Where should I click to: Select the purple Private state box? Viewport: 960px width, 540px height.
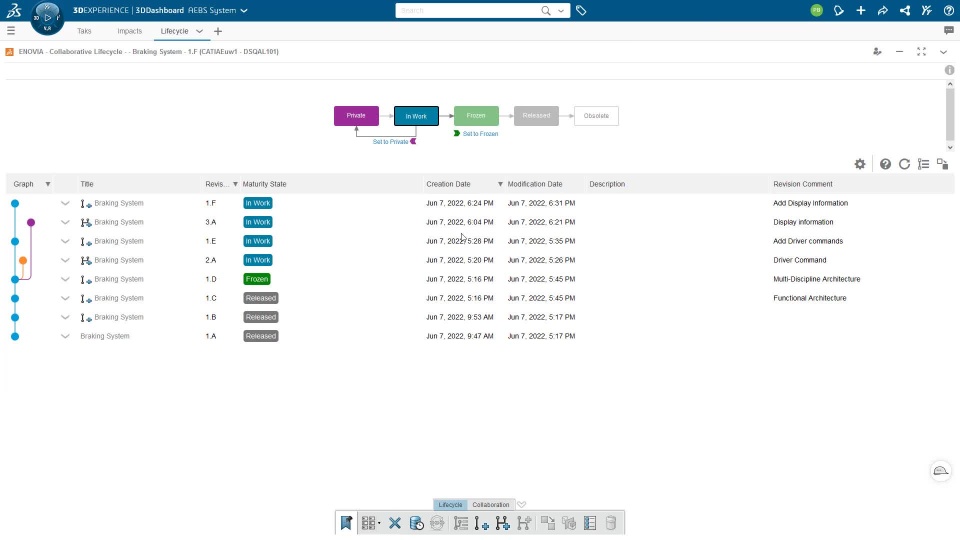pyautogui.click(x=356, y=116)
